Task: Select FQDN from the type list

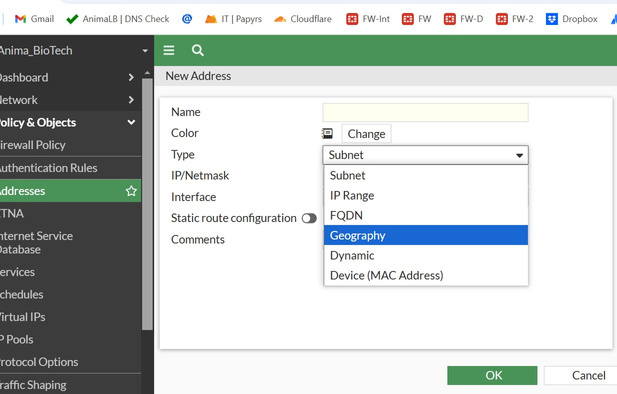Action: (x=426, y=215)
